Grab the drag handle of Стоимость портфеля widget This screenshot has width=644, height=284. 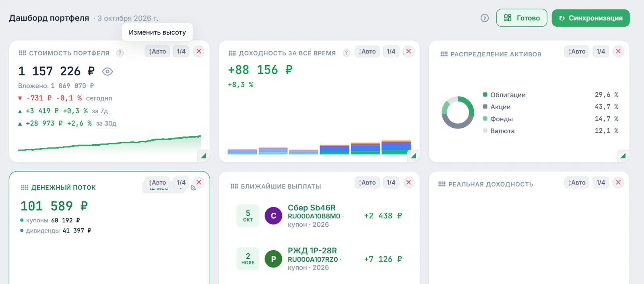[22, 53]
